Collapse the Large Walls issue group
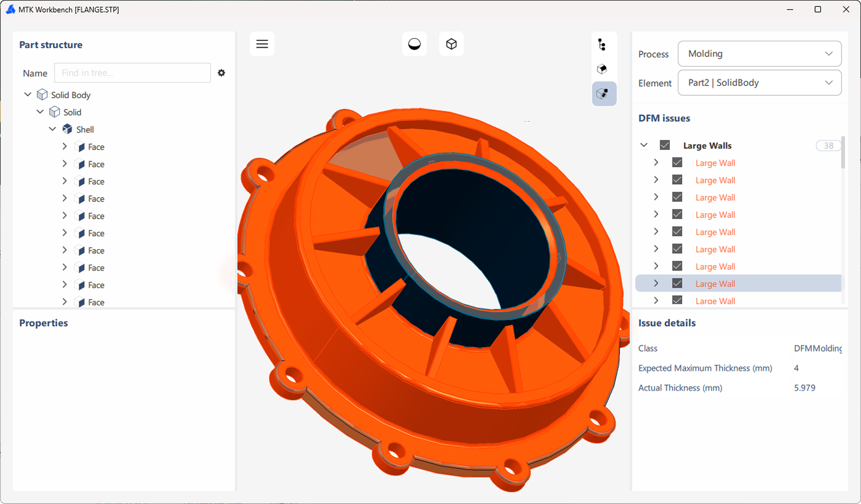 point(643,145)
